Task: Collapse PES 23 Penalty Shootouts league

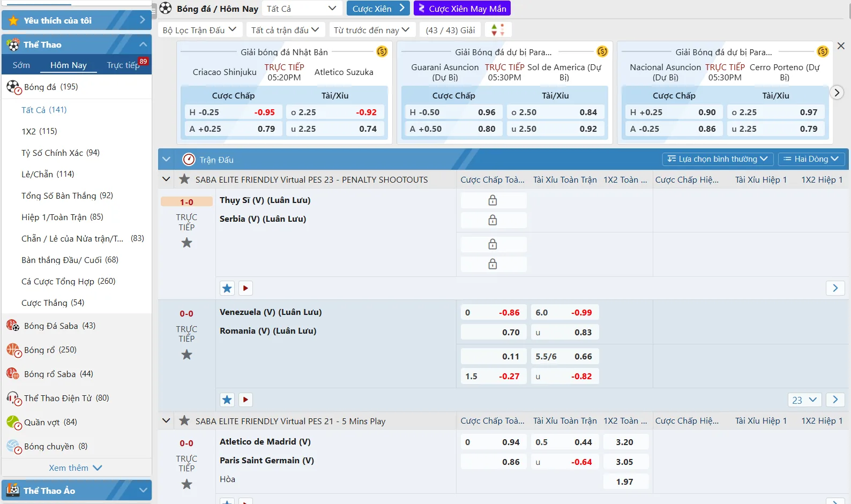Action: [166, 179]
